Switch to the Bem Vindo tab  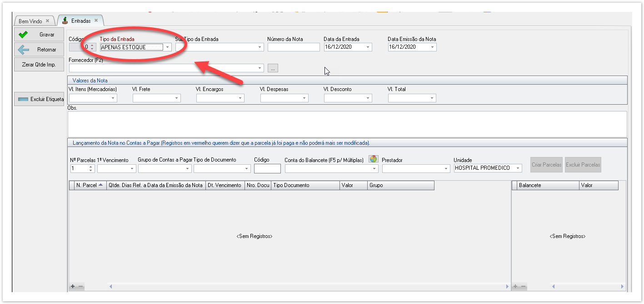click(30, 21)
